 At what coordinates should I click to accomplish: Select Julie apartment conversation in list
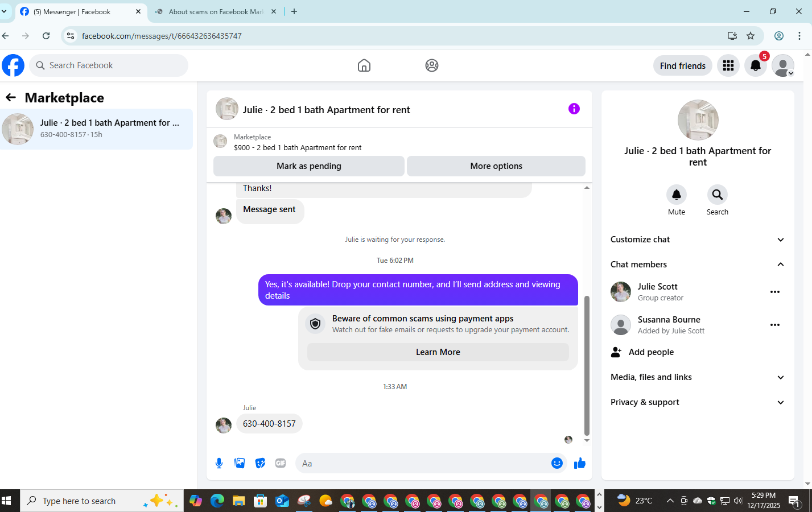coord(97,129)
